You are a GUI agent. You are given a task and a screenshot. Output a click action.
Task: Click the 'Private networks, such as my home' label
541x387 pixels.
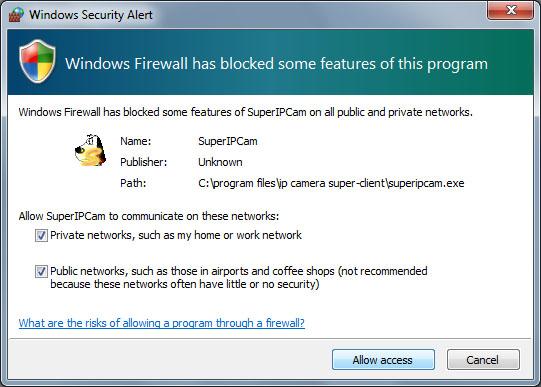coord(176,235)
